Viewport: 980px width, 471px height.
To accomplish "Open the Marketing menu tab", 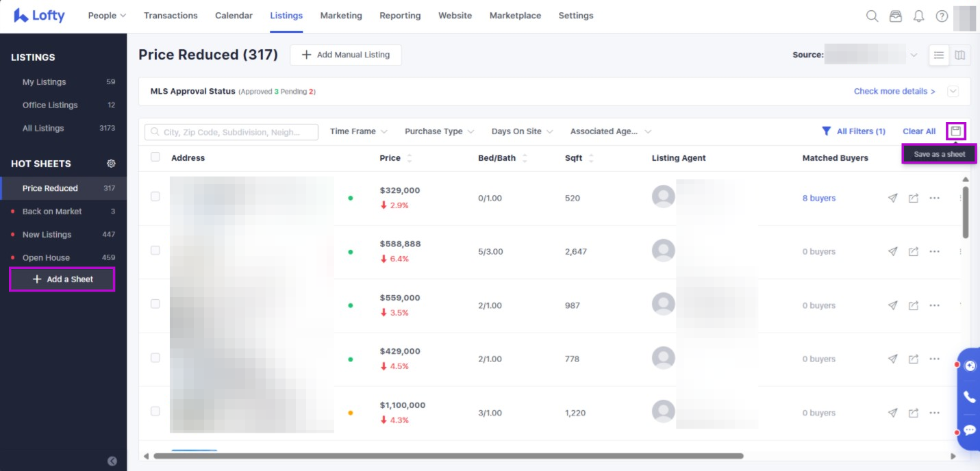I will point(341,16).
